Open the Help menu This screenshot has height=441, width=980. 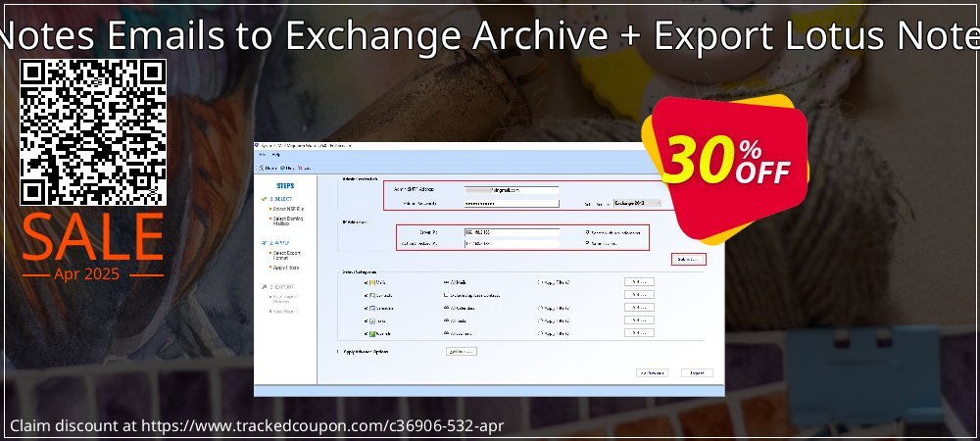276,154
